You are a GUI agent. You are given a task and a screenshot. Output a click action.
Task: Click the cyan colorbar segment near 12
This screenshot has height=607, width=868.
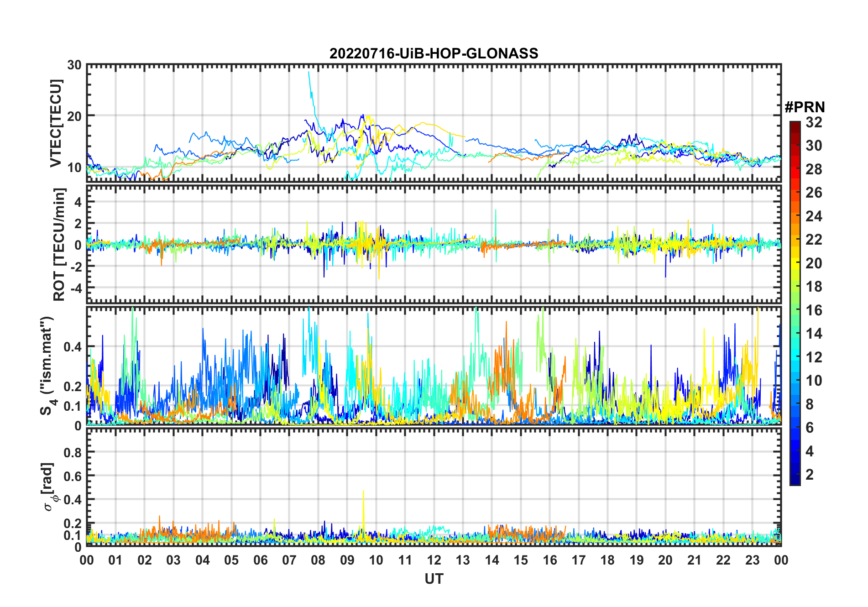pos(795,357)
